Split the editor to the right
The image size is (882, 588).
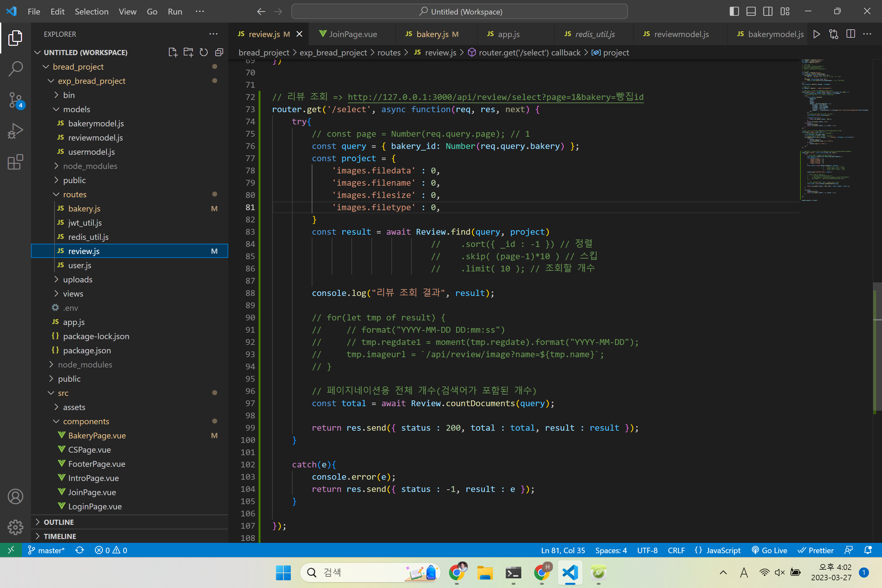pos(850,34)
